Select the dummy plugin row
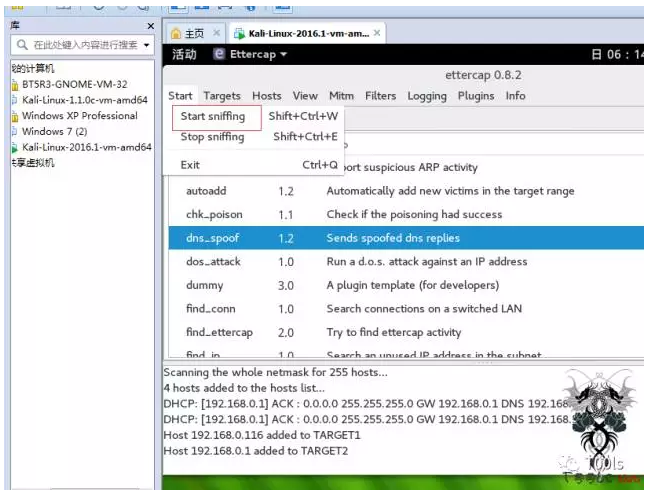This screenshot has height=491, width=648. 406,285
